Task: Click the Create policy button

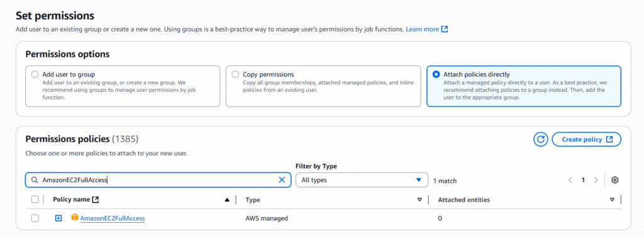Action: 587,139
